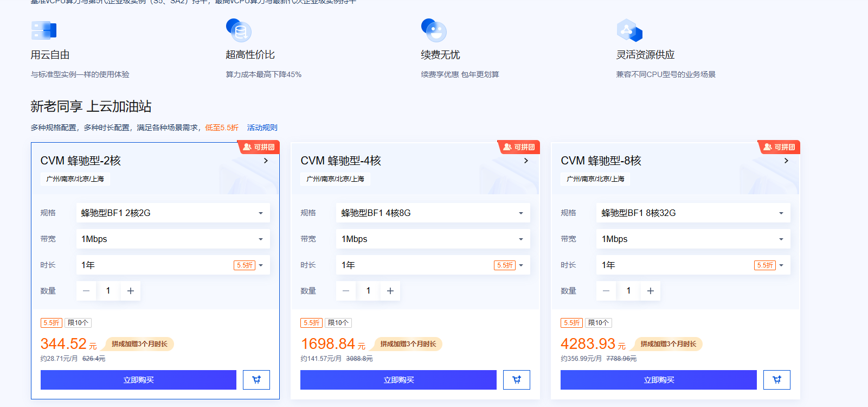Click 续费享优惠 包年更划算 text
The width and height of the screenshot is (868, 407).
460,74
